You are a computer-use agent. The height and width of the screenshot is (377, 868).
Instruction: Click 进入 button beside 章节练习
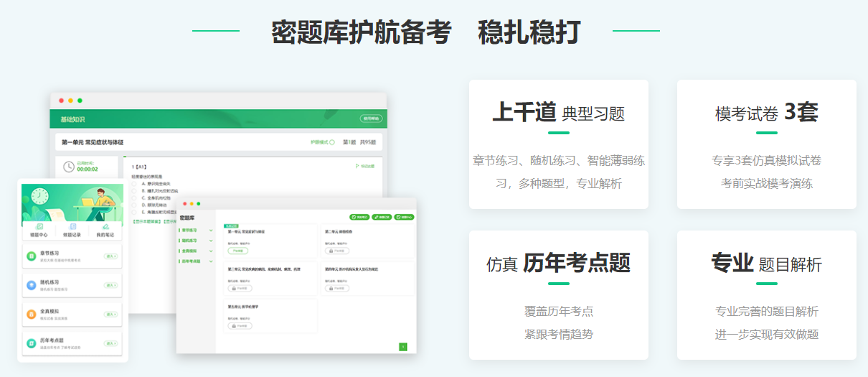(x=110, y=256)
